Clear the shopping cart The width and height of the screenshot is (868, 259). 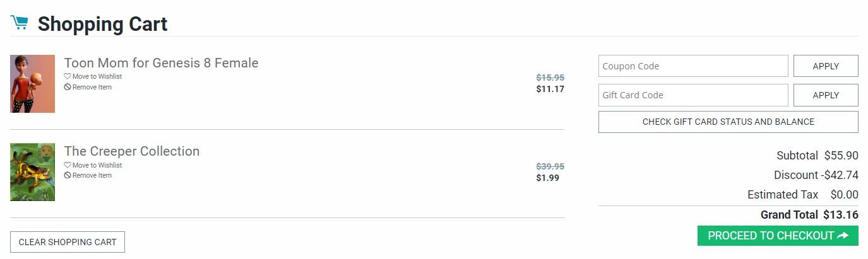68,242
